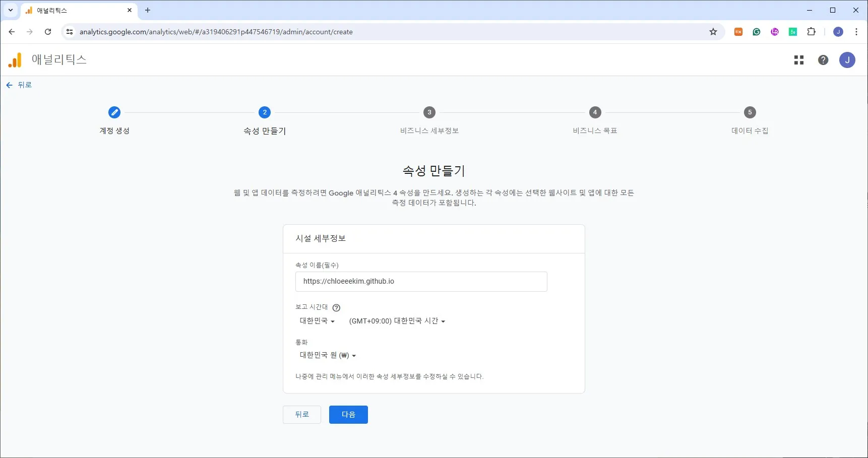The width and height of the screenshot is (868, 458).
Task: Click the step 5 circle for 데이터 수집
Action: 750,112
